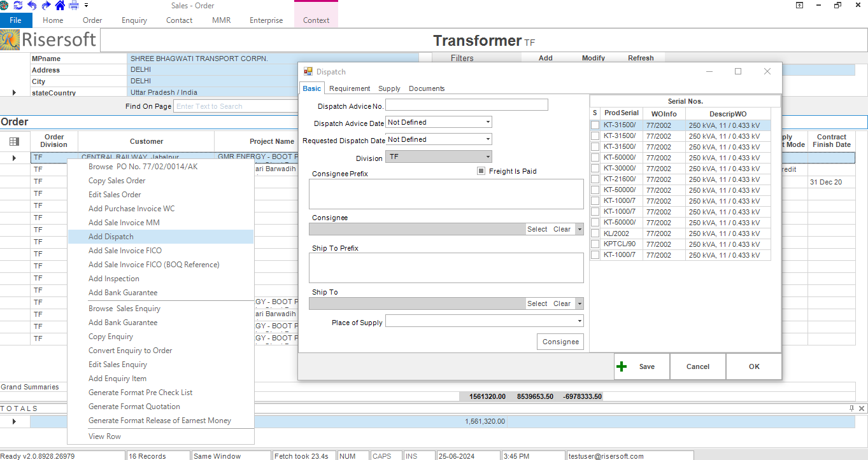Click the Find On Page search box
Screen dimensions: 868x460
[x=236, y=106]
